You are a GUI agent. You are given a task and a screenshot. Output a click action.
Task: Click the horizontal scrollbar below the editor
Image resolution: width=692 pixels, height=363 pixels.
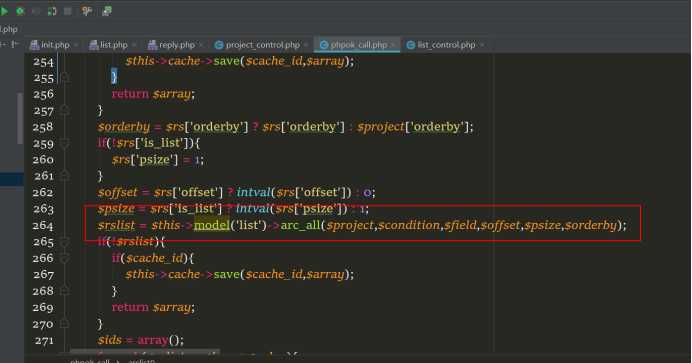[x=145, y=352]
